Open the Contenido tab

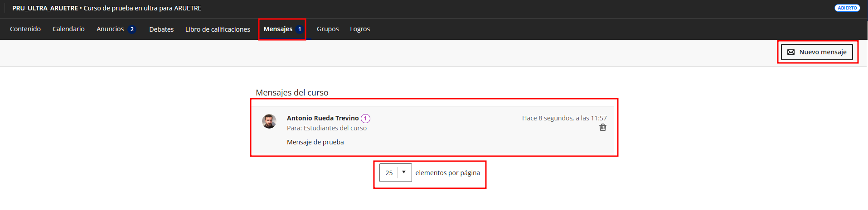point(25,29)
